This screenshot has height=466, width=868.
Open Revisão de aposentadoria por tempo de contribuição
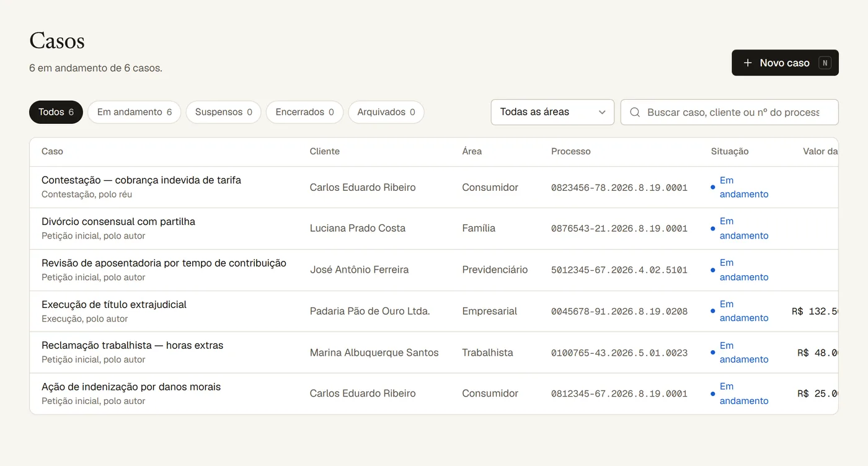(164, 263)
